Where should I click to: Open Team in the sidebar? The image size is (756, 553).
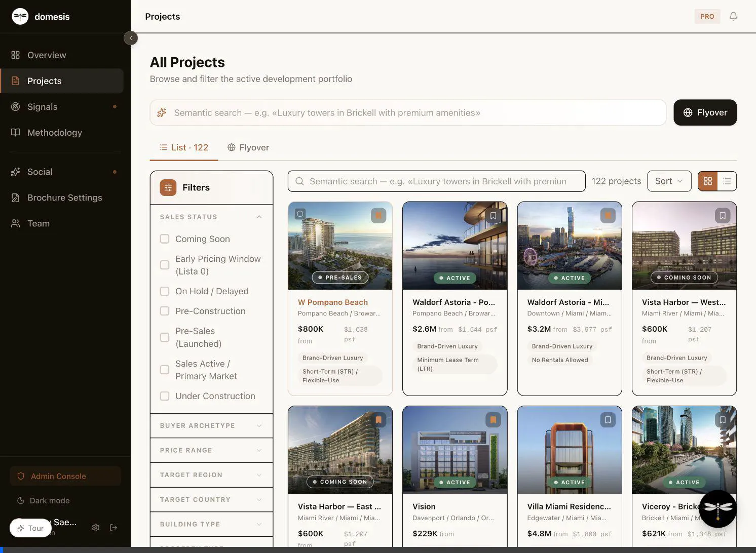coord(62,223)
